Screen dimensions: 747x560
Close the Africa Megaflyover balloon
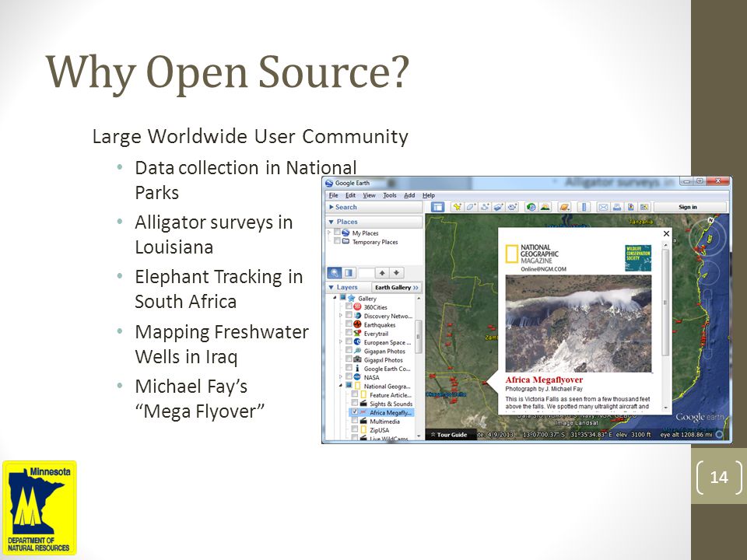[667, 233]
